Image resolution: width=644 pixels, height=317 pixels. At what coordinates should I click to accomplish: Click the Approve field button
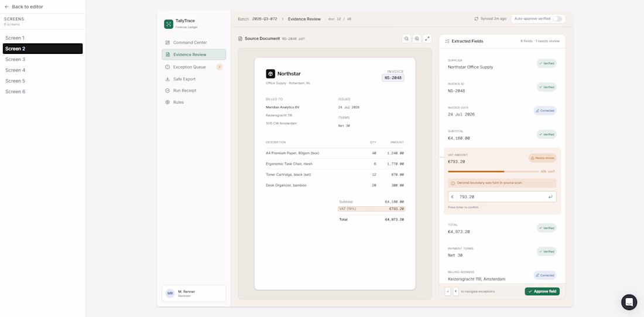point(542,291)
